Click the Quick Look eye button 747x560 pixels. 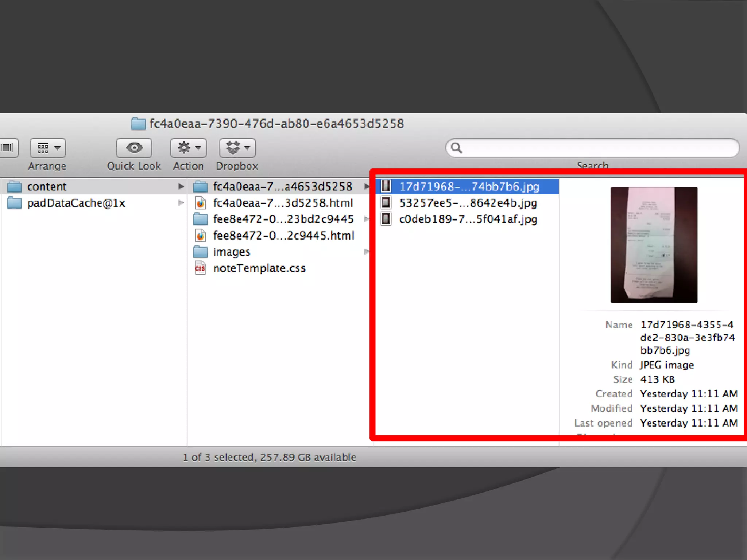134,148
